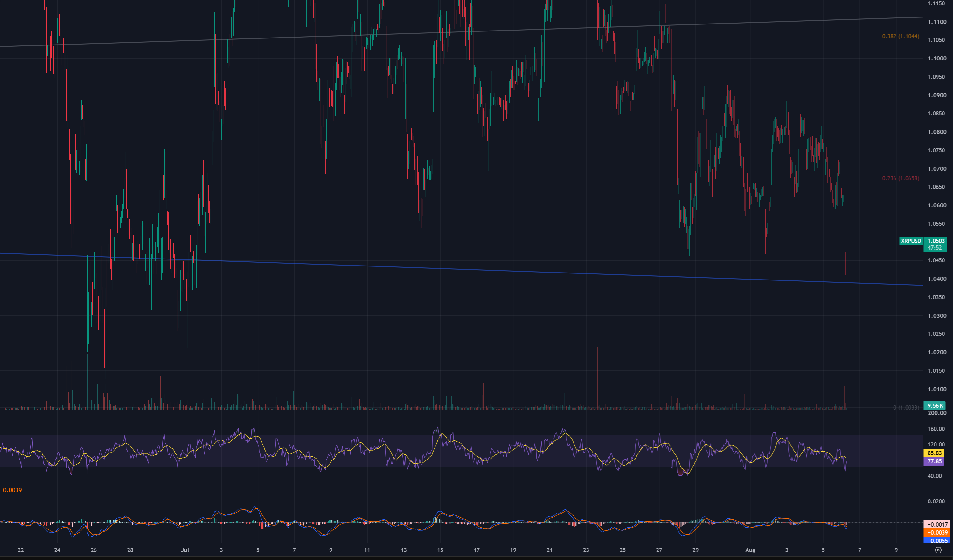Select the gray ascending resistance trendline
Viewport: 953px width, 560px height.
tap(461, 32)
